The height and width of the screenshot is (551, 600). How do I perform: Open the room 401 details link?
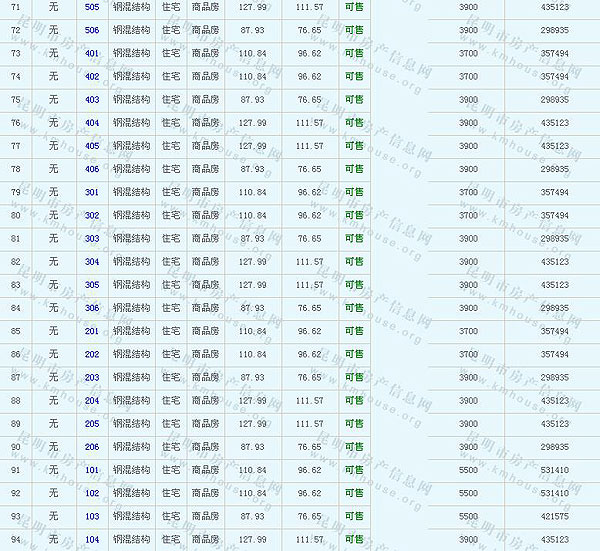coord(92,53)
